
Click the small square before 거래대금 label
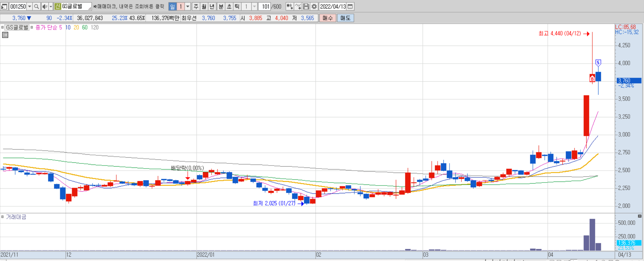click(x=2, y=217)
